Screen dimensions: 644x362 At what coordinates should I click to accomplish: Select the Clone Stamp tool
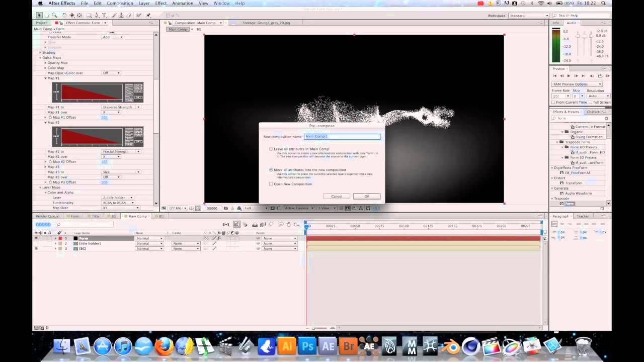tap(121, 15)
